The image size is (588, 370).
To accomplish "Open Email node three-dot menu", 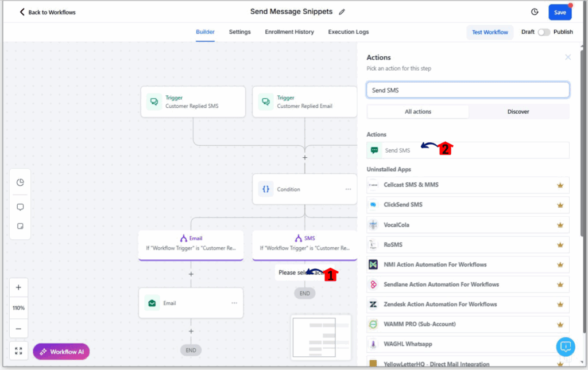I will click(x=234, y=303).
